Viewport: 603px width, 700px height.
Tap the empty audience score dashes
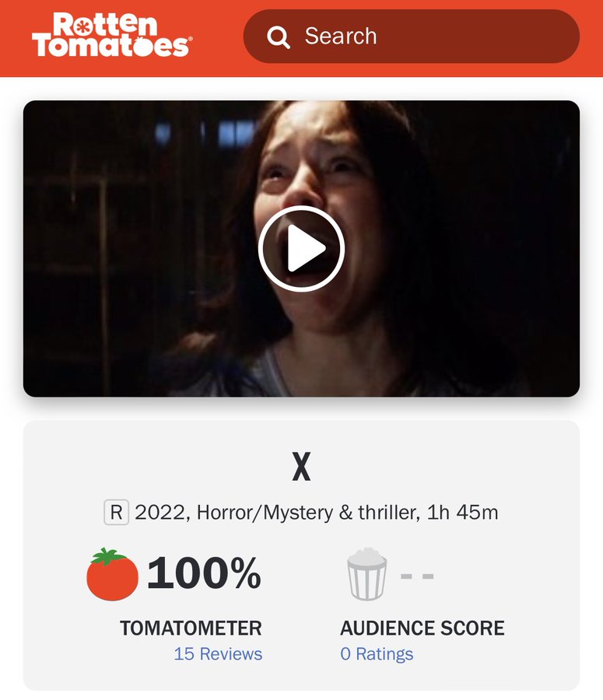coord(417,576)
